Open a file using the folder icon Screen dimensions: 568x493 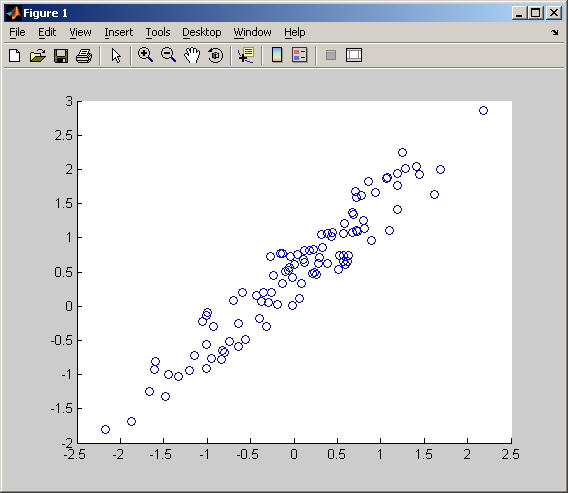pyautogui.click(x=38, y=55)
